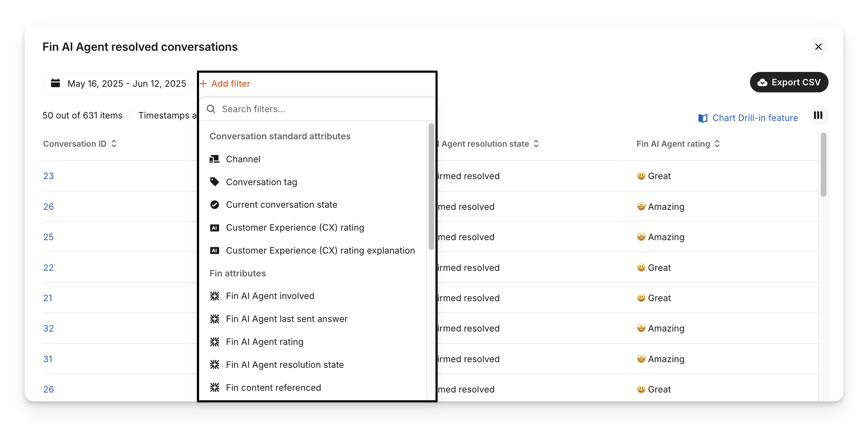Click the Chart Drill-in feature book icon
This screenshot has height=426, width=868.
(x=702, y=118)
